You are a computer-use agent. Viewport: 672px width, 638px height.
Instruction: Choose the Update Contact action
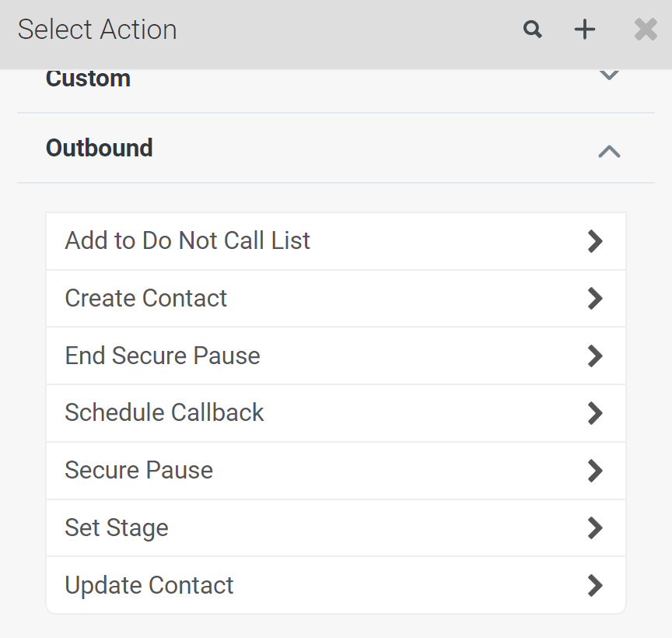[149, 585]
